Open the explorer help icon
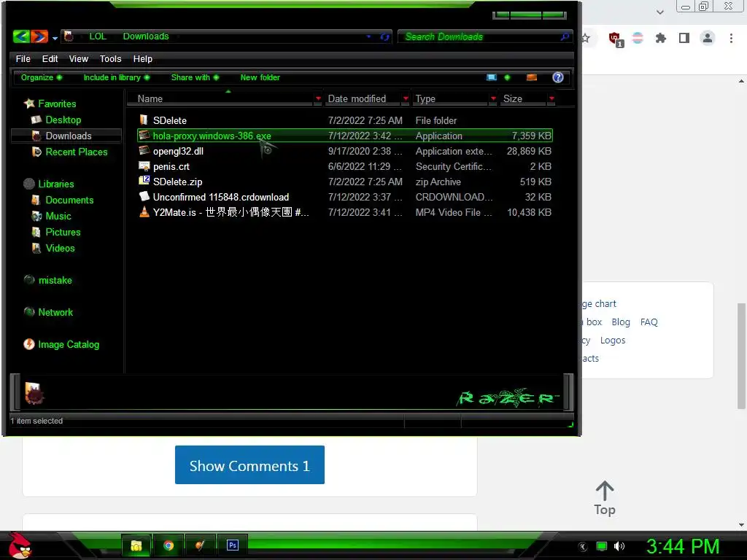The height and width of the screenshot is (560, 747). tap(558, 77)
